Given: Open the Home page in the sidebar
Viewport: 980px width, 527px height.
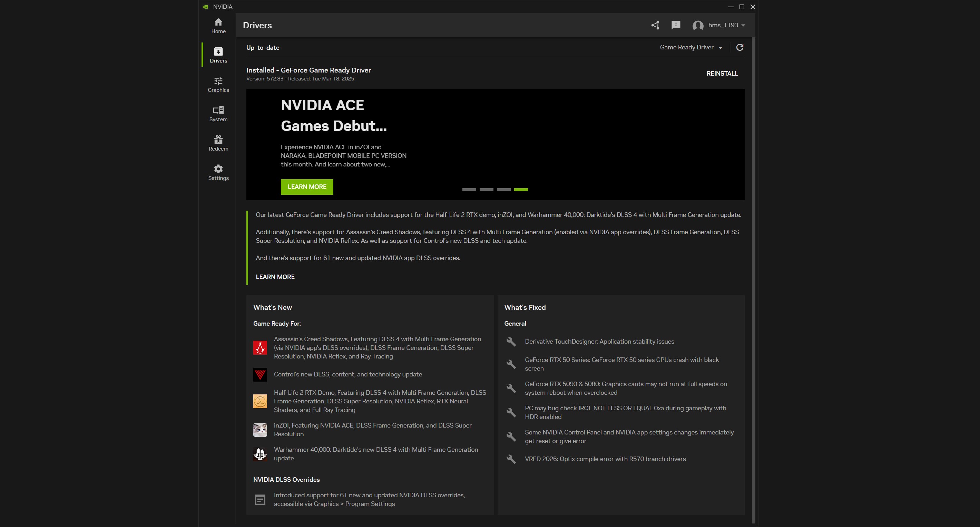Looking at the screenshot, I should tap(218, 26).
